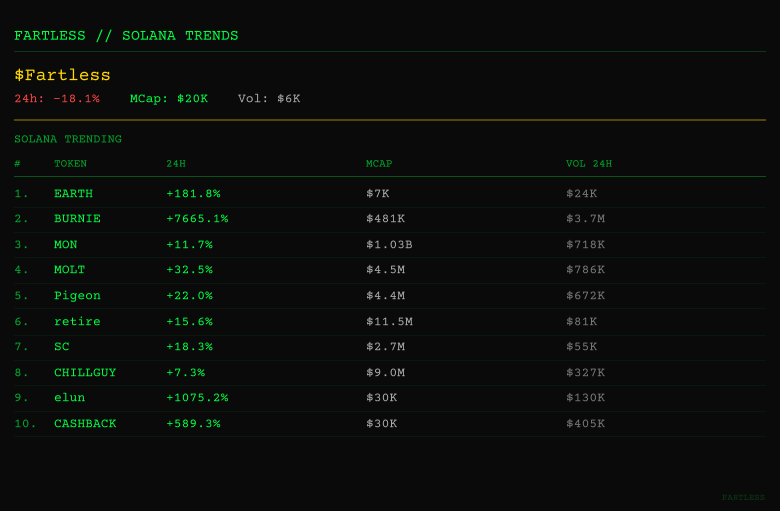Select the CHILLGUY token name
This screenshot has height=511, width=780.
tap(85, 372)
